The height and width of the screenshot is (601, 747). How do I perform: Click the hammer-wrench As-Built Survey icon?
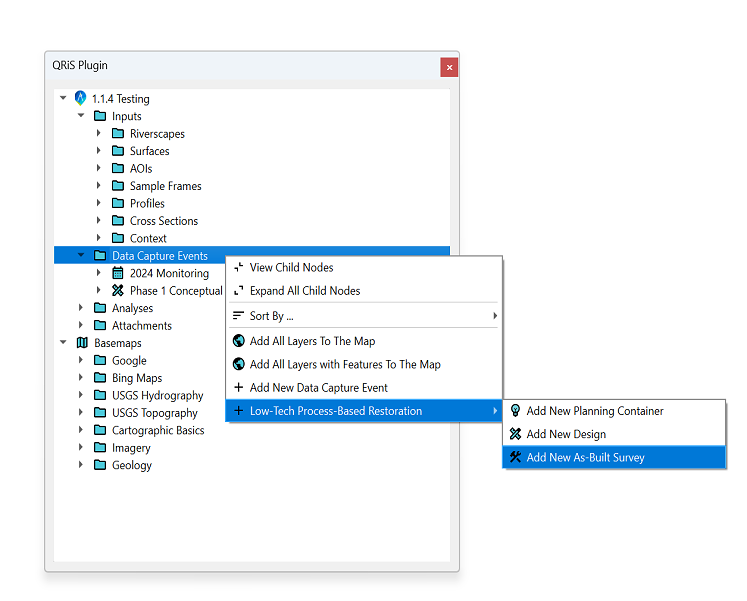point(515,457)
